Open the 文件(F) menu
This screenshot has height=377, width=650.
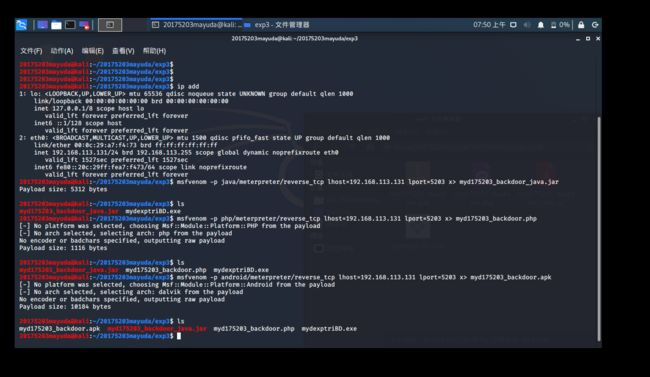(31, 51)
